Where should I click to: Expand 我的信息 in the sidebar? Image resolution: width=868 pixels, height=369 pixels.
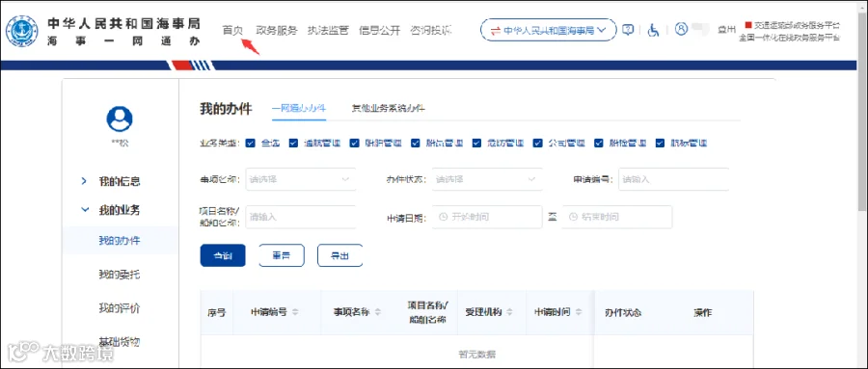119,181
